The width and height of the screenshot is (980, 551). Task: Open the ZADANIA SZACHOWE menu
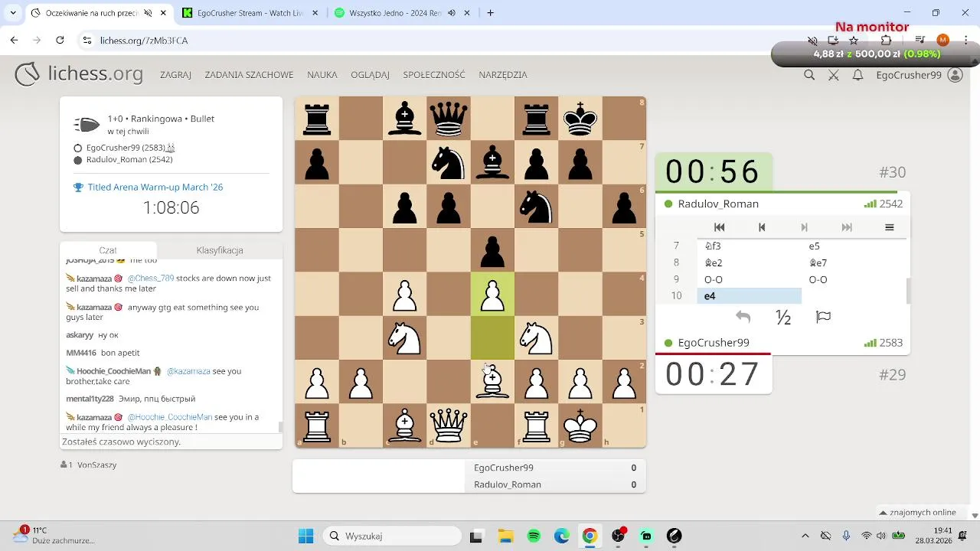coord(249,75)
